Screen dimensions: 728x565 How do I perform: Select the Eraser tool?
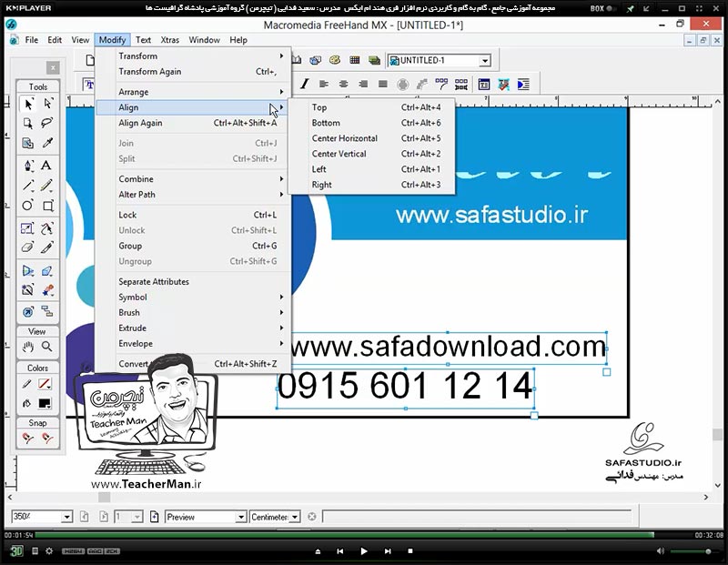pos(28,247)
